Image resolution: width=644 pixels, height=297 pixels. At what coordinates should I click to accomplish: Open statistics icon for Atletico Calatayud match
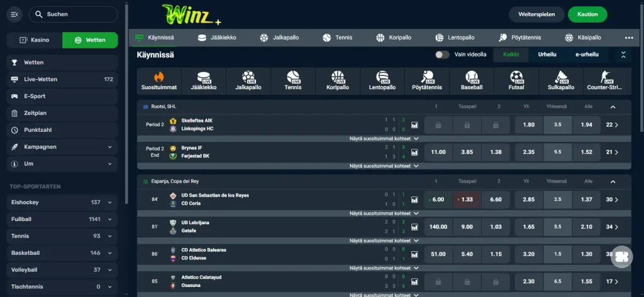pyautogui.click(x=414, y=281)
